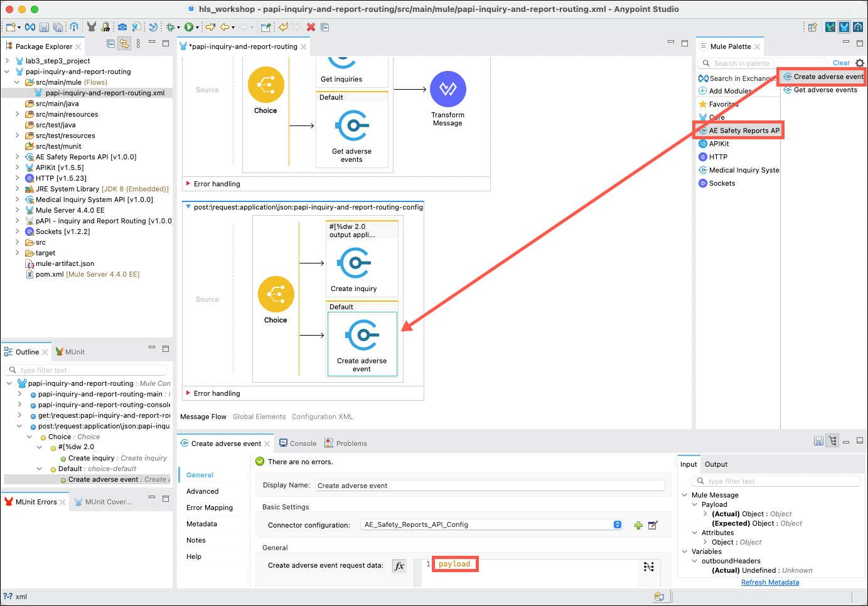Open Connector configuration dropdown

click(x=492, y=524)
